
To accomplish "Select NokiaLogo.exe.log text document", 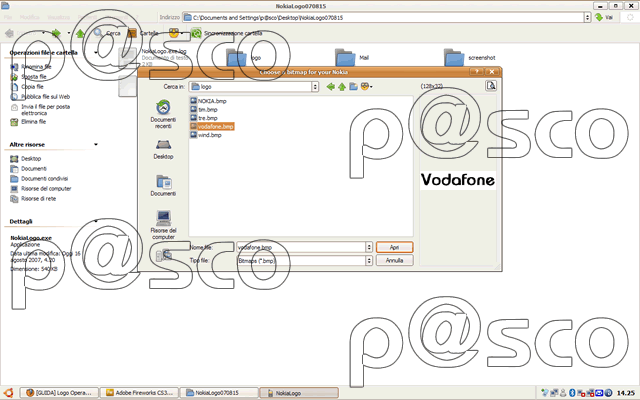I will tap(153, 58).
